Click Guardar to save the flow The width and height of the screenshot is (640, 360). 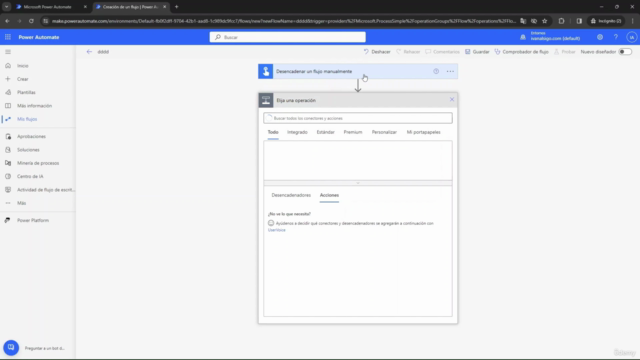tap(477, 52)
